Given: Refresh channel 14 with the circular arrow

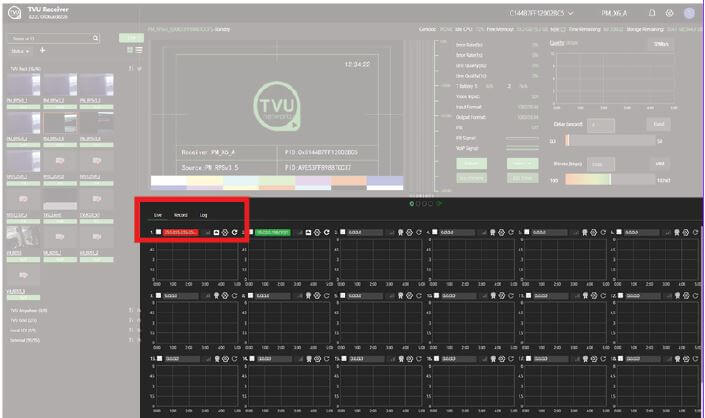Looking at the screenshot, I should tap(327, 359).
